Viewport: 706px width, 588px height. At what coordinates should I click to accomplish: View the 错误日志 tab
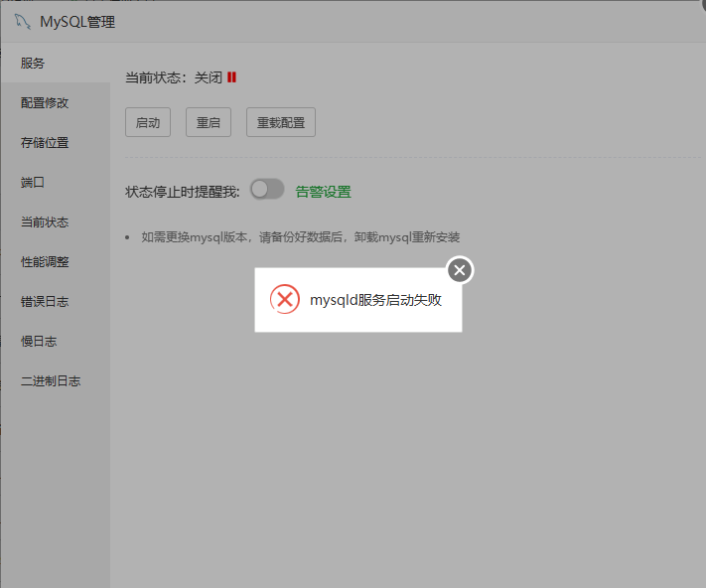(55, 301)
